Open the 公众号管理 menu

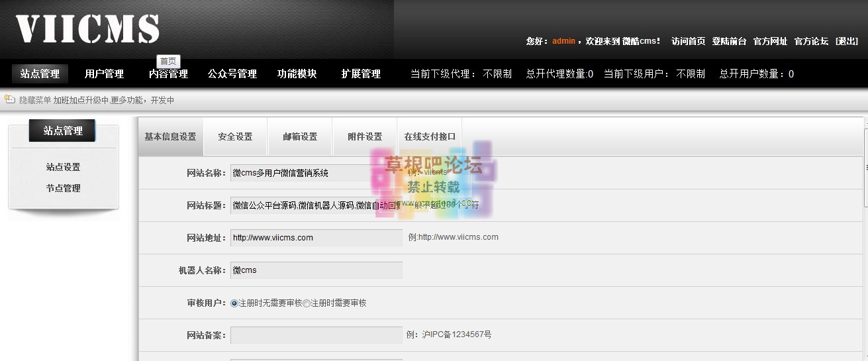[x=232, y=74]
